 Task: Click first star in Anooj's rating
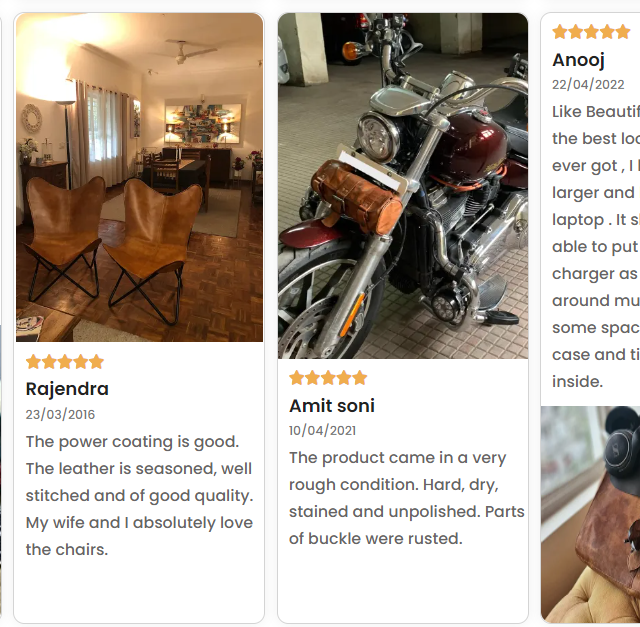(x=560, y=32)
